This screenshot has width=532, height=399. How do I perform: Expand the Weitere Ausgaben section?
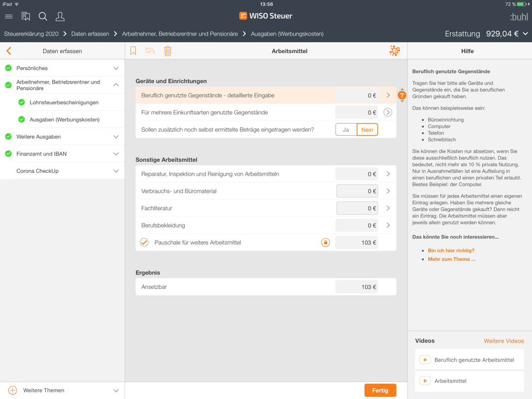point(116,137)
